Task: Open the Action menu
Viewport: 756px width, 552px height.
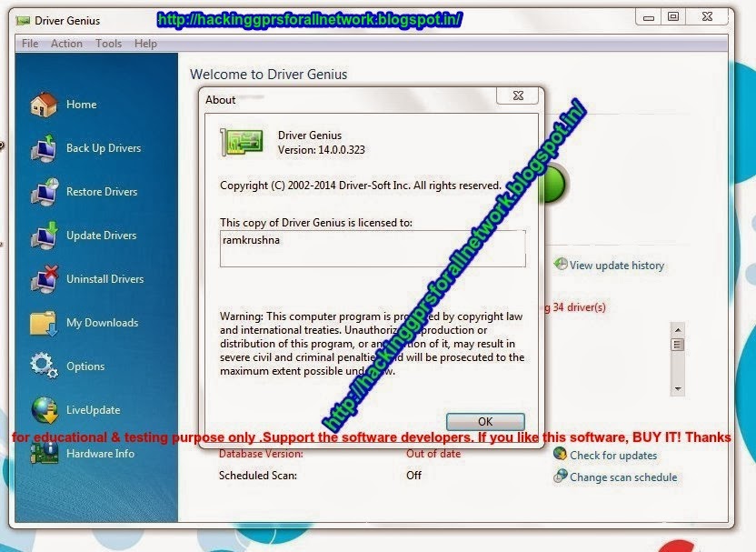Action: 66,44
